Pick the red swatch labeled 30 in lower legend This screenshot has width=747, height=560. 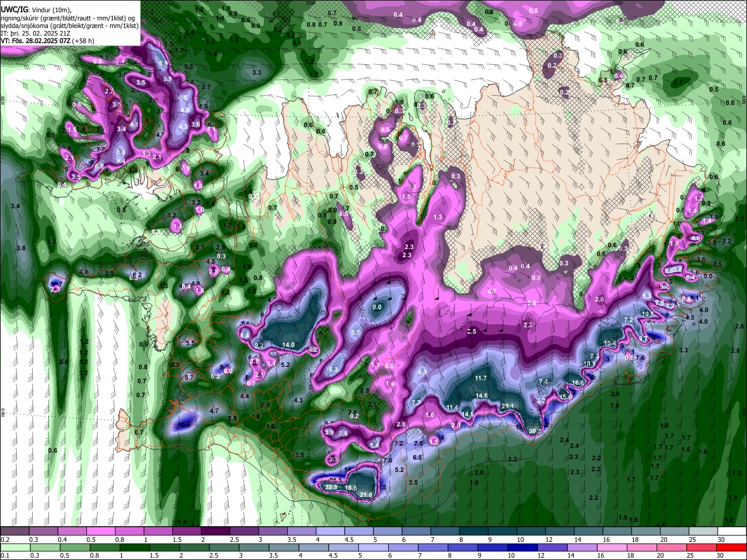pyautogui.click(x=732, y=547)
